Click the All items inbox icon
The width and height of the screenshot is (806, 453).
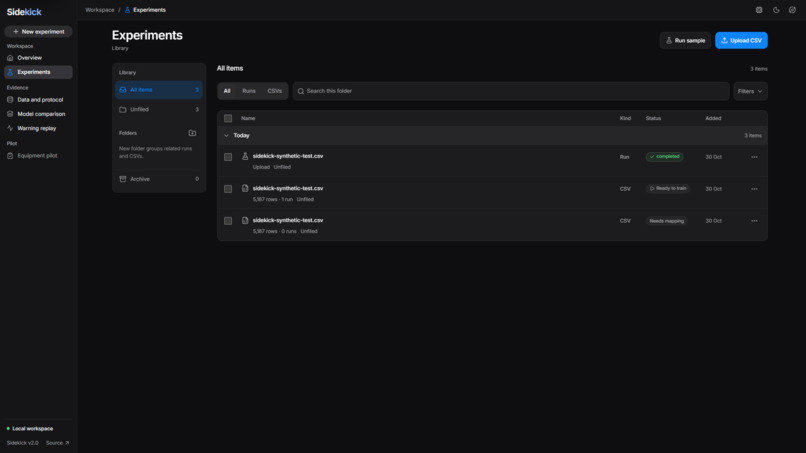click(123, 89)
